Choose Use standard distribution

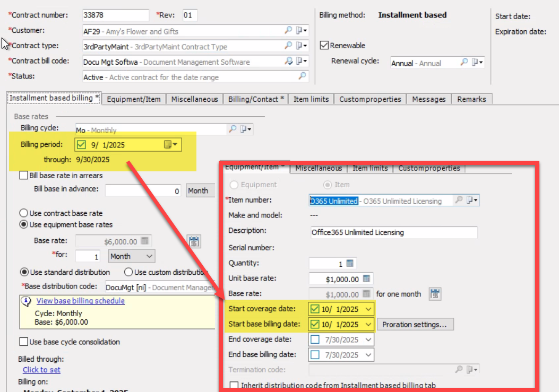point(24,272)
